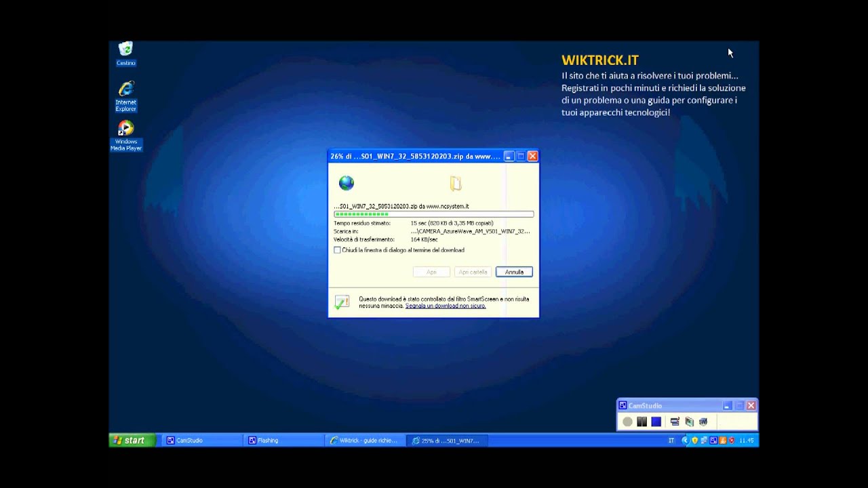Click the 'Scarica in' destination path text
Screen dimensions: 868x488
pyautogui.click(x=471, y=231)
